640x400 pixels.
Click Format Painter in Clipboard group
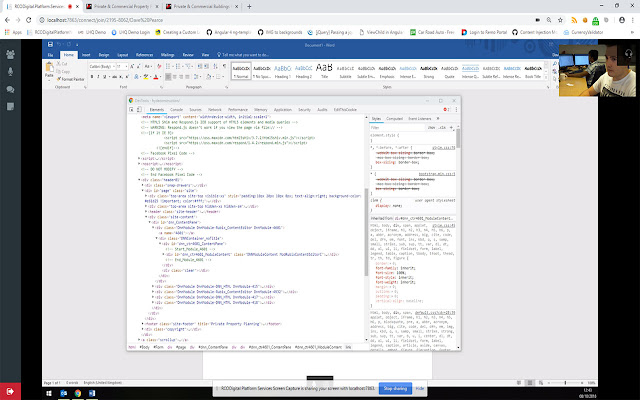[x=71, y=79]
